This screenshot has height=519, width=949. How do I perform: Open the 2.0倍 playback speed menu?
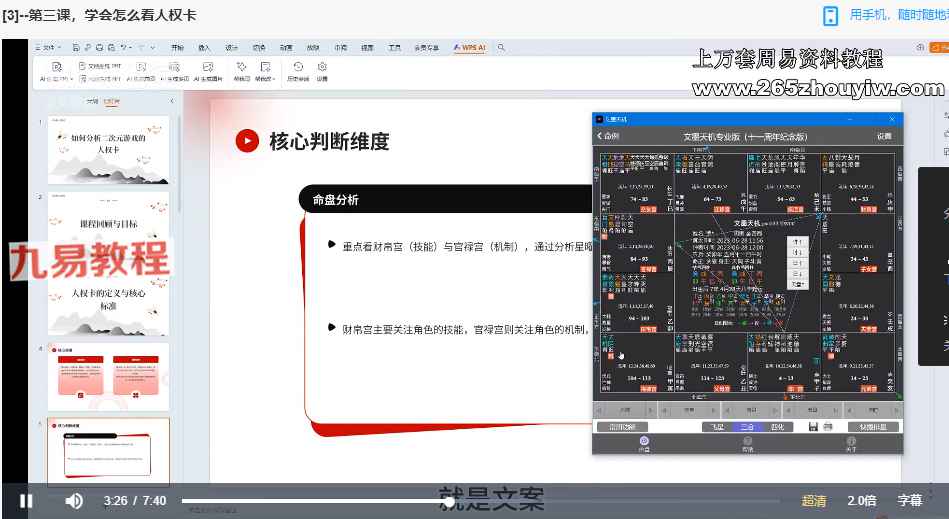[x=862, y=501]
